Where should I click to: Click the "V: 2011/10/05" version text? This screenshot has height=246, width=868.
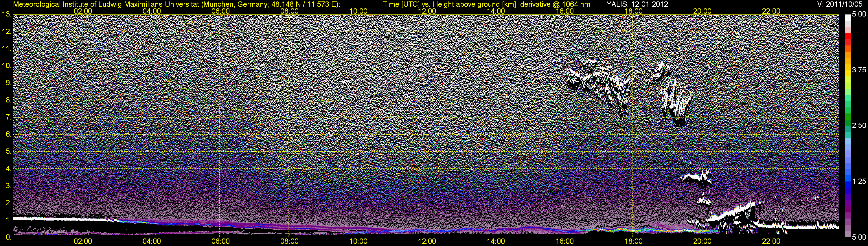pos(840,4)
